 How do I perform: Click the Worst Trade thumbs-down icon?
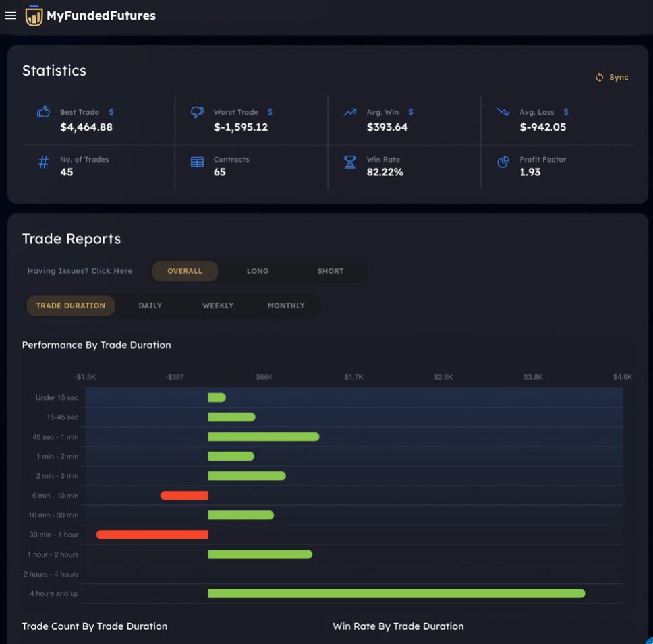[197, 112]
